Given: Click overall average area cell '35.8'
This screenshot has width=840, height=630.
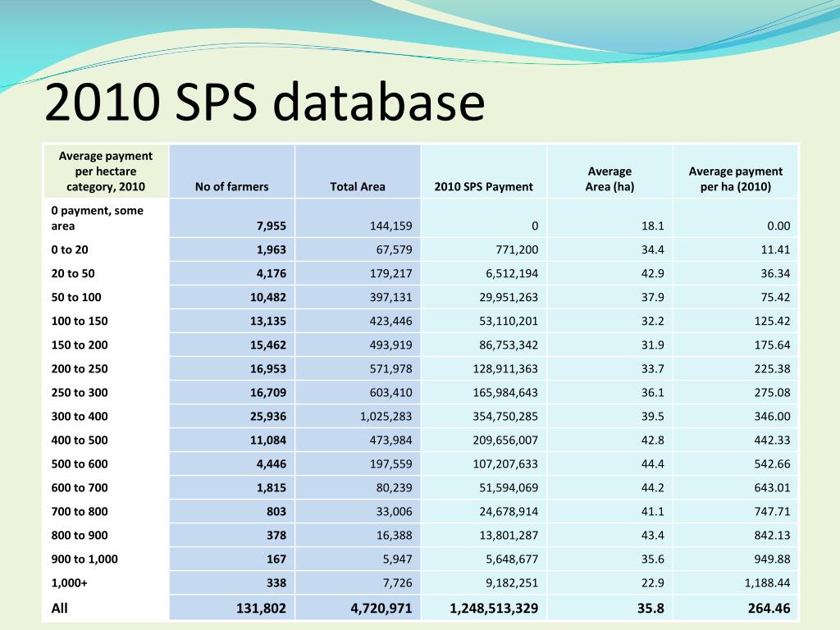Looking at the screenshot, I should [x=651, y=609].
